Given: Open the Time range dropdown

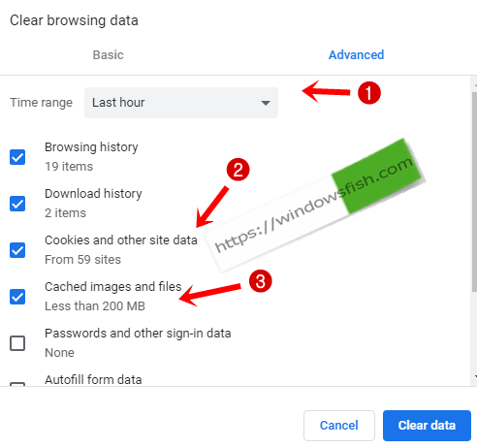Looking at the screenshot, I should pos(181,103).
